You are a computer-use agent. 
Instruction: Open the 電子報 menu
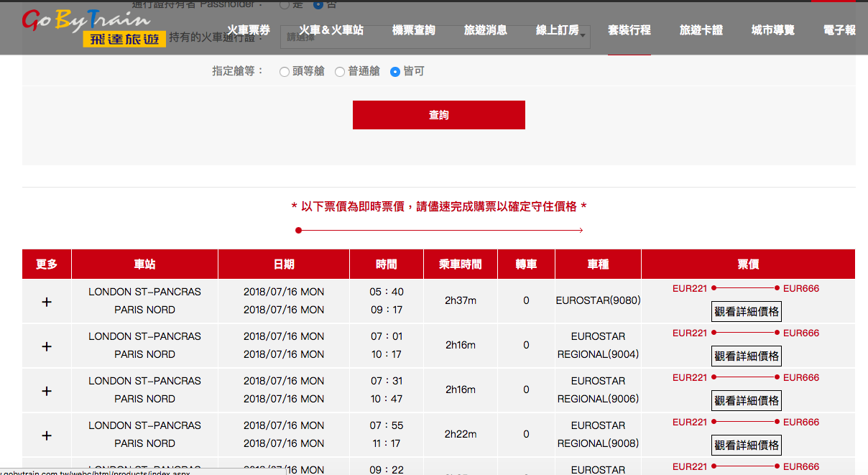pyautogui.click(x=840, y=30)
